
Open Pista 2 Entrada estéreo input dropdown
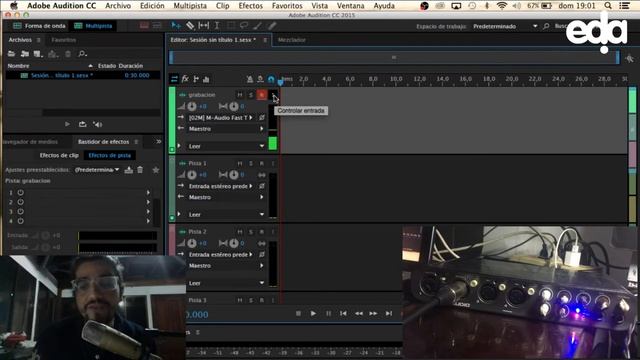point(220,255)
